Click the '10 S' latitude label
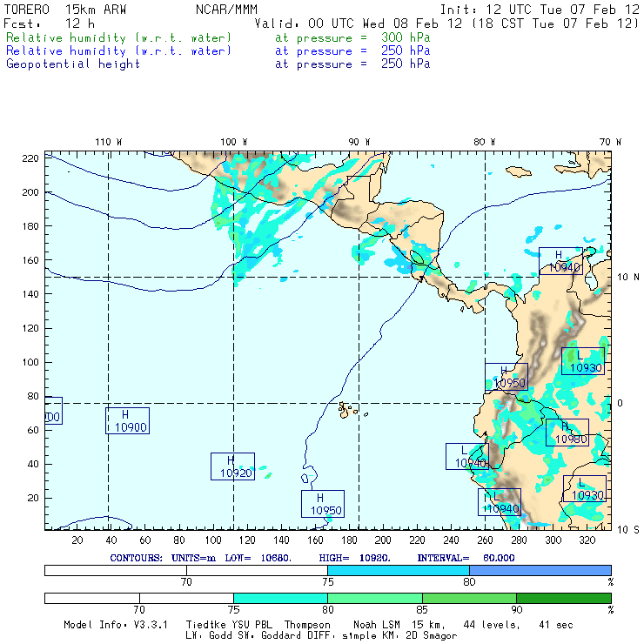This screenshot has width=644, height=644. point(628,530)
